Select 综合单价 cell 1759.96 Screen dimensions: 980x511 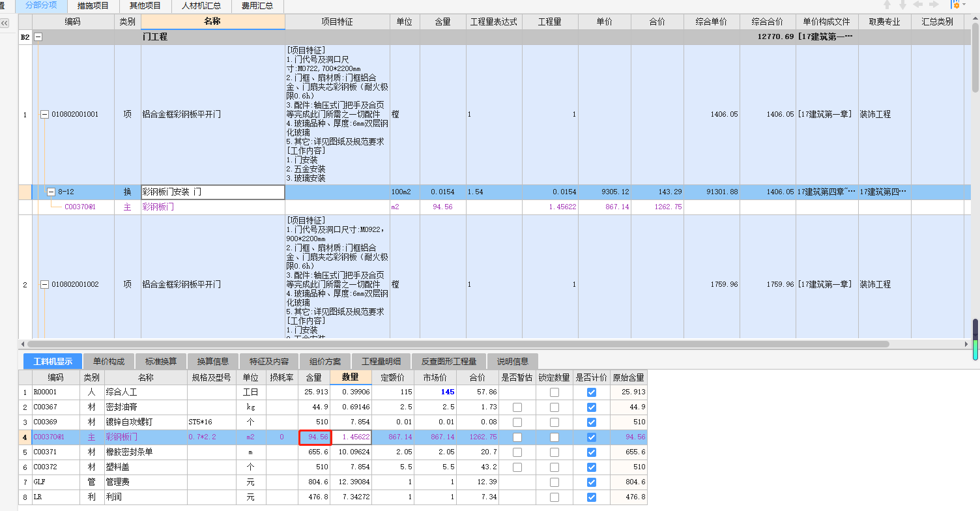pyautogui.click(x=712, y=284)
